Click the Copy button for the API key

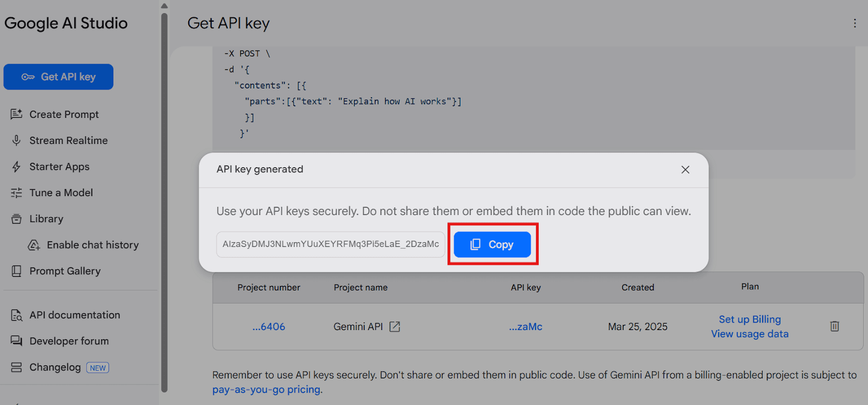pyautogui.click(x=492, y=244)
